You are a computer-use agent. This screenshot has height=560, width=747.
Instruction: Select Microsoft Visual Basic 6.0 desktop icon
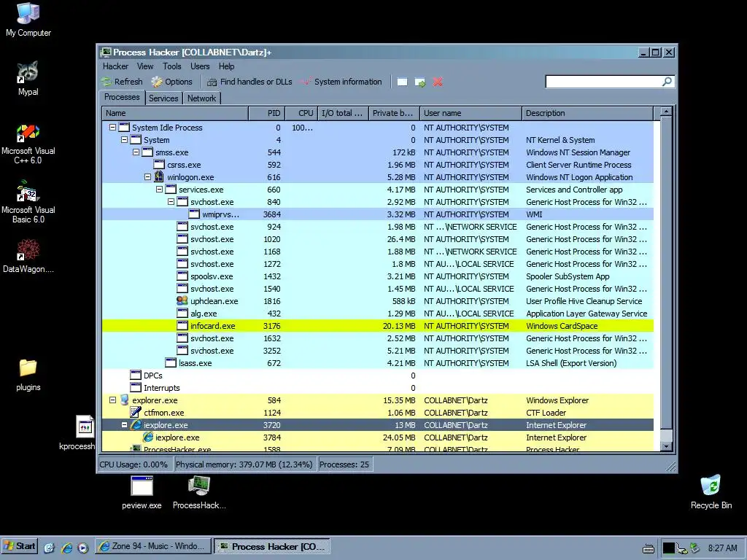28,202
